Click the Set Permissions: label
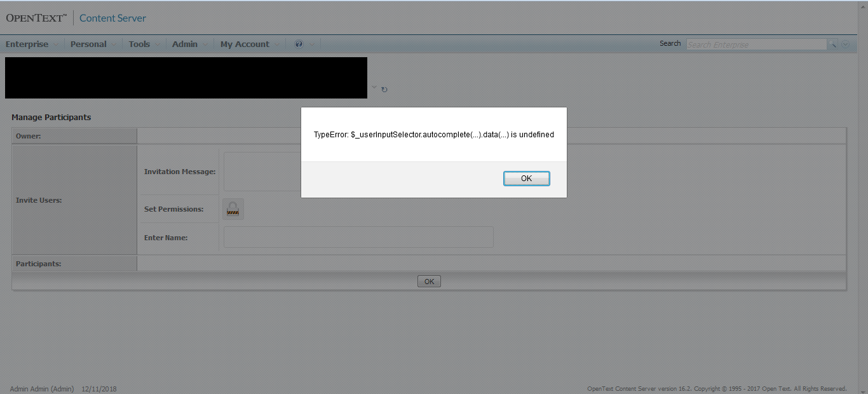Screen dimensions: 868x394 click(x=173, y=209)
